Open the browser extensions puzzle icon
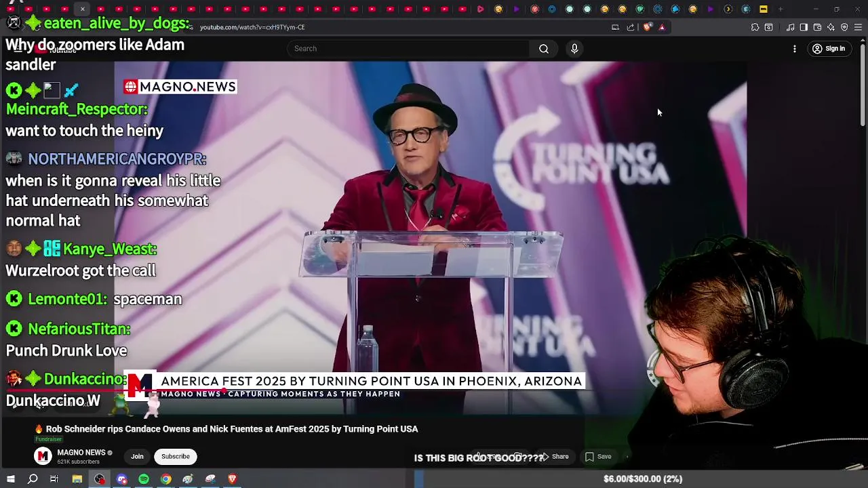This screenshot has height=488, width=868. (755, 27)
